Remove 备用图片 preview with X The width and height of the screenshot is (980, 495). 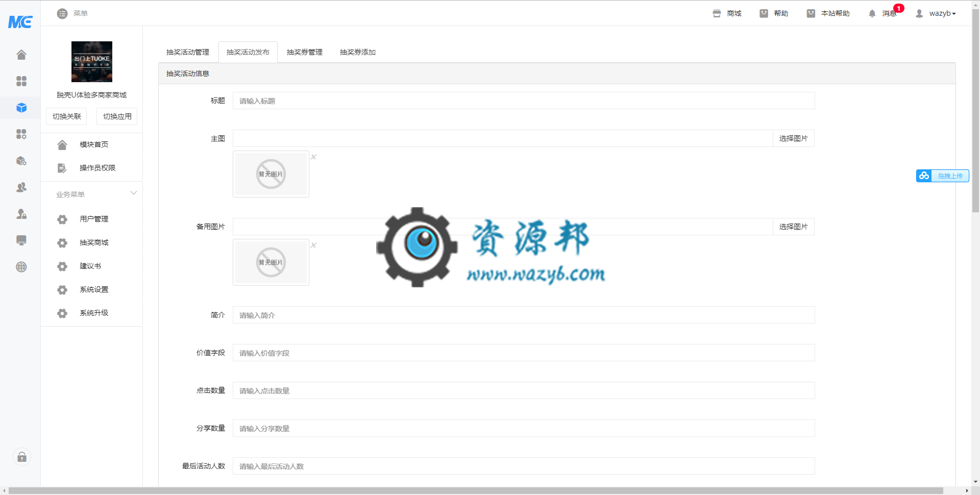point(314,245)
